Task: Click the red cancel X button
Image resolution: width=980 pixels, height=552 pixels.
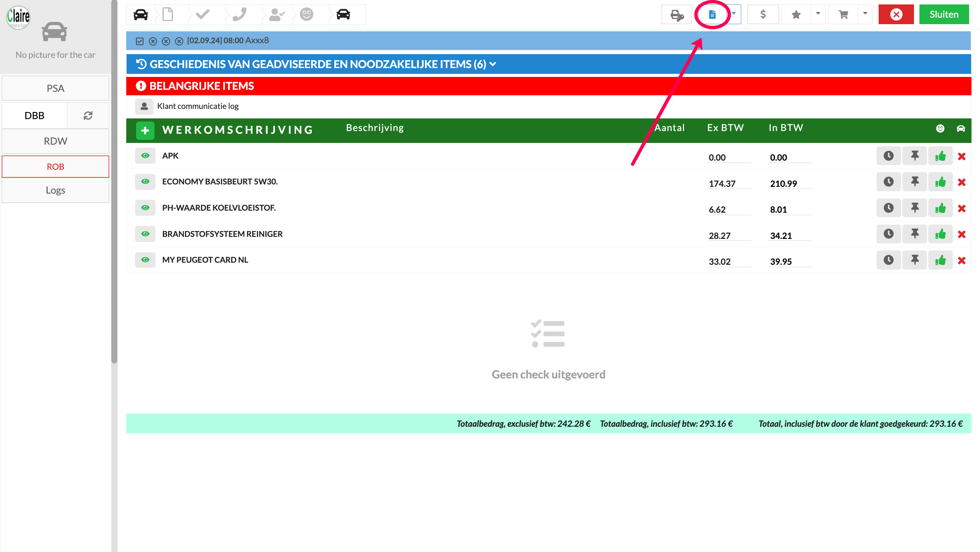Action: click(x=896, y=14)
